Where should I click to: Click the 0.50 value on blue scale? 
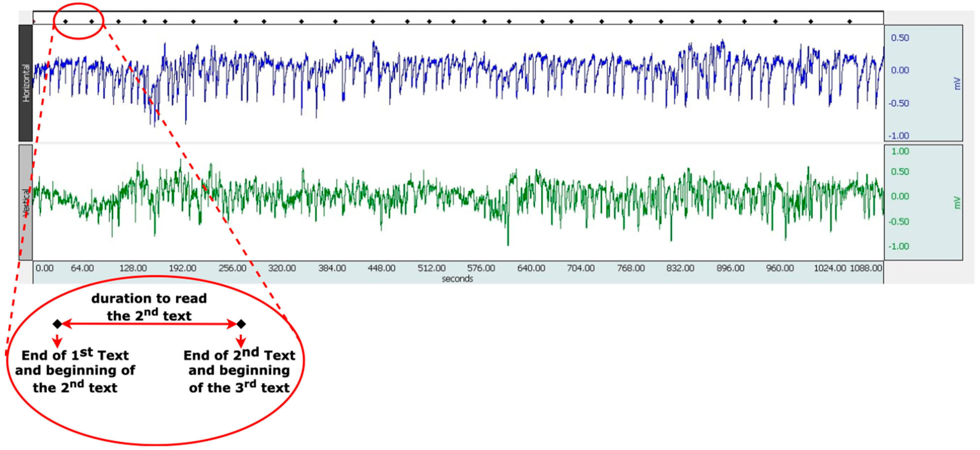tap(900, 38)
